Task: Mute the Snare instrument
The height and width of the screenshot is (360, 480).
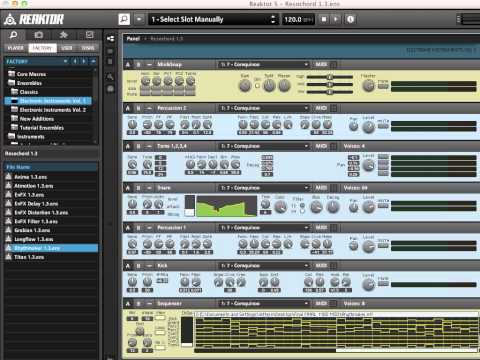Action: coord(383,206)
